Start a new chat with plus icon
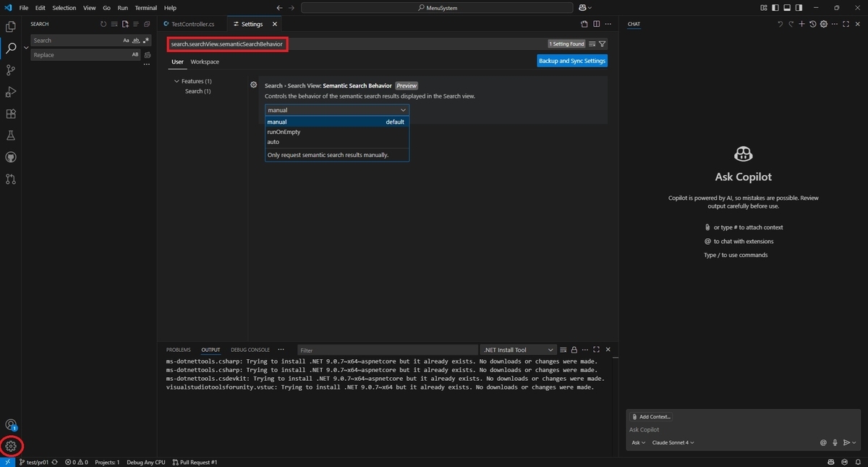Viewport: 868px width, 467px height. [801, 24]
